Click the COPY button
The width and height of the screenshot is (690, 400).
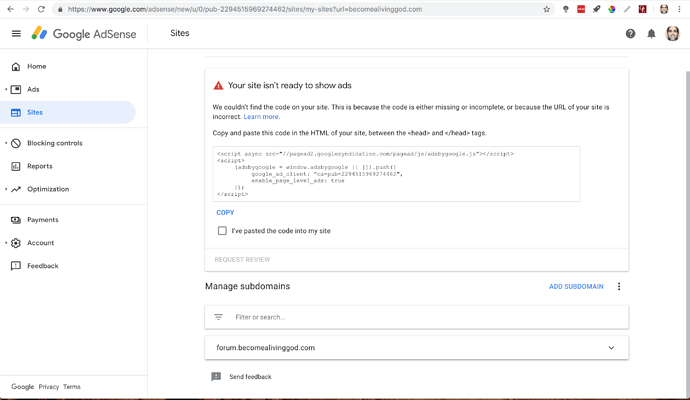[x=225, y=213]
